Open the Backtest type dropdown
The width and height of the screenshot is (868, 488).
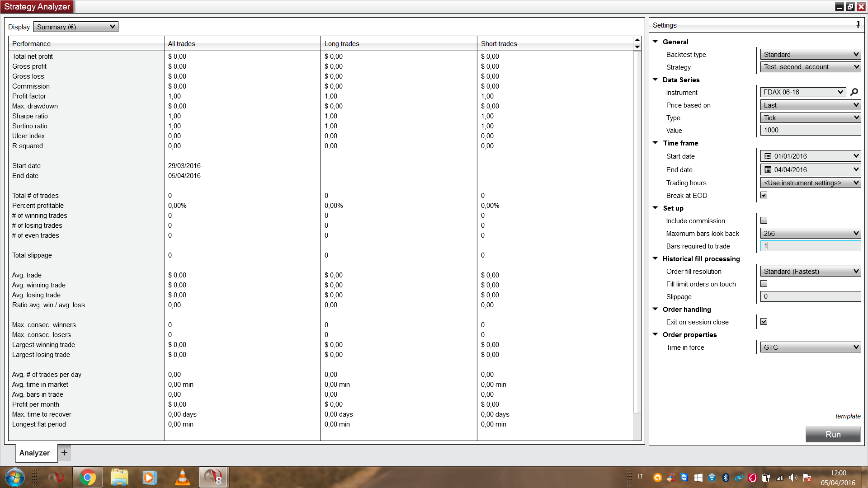810,55
